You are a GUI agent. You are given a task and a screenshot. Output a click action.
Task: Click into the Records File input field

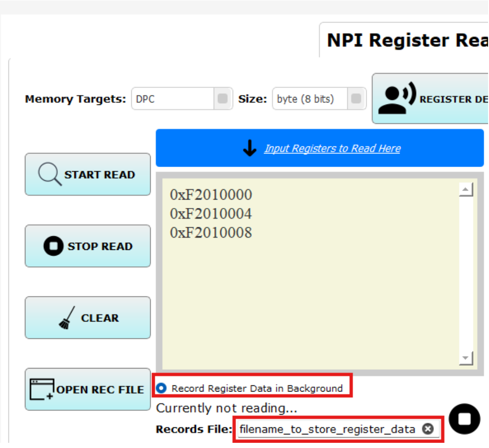(x=338, y=429)
